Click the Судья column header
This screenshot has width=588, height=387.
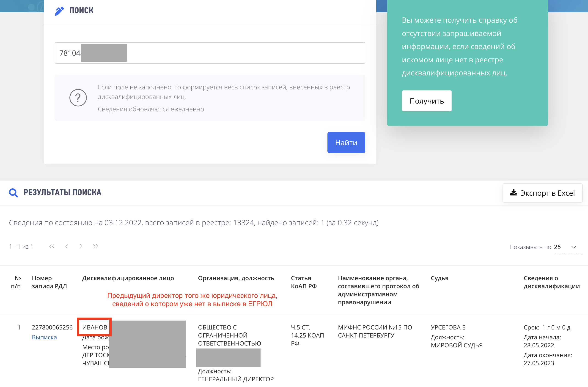439,278
